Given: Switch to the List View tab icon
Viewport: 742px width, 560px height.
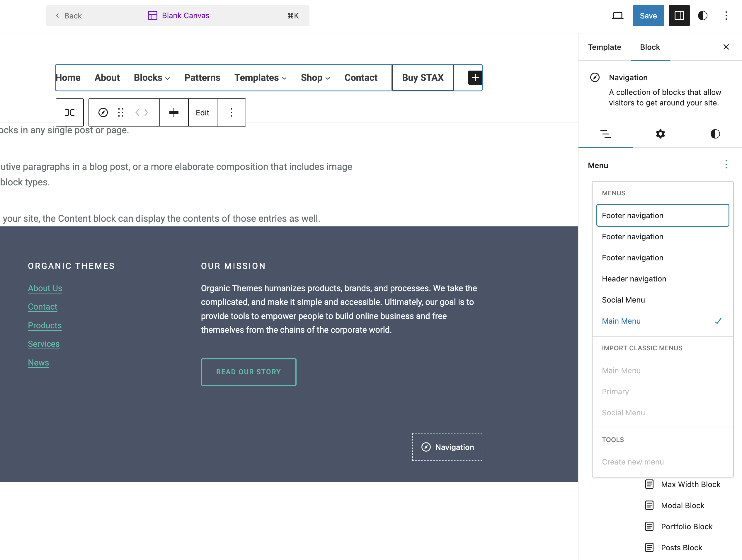Looking at the screenshot, I should pos(605,134).
